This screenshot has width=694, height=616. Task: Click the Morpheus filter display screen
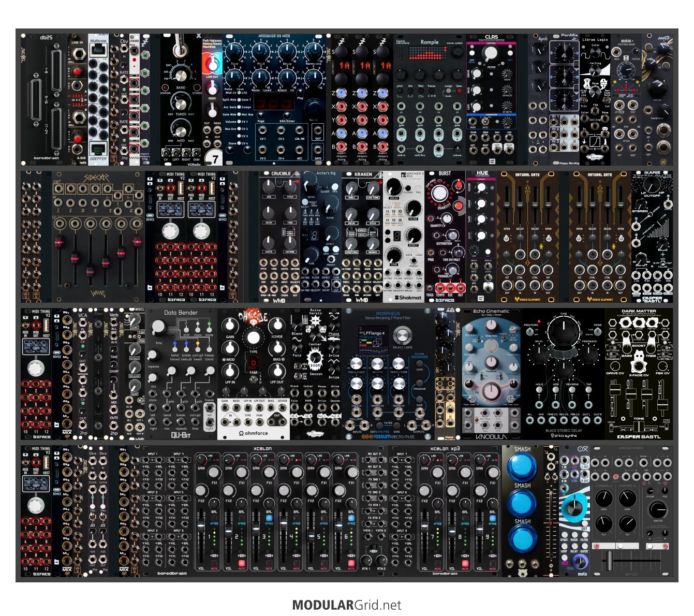[373, 340]
